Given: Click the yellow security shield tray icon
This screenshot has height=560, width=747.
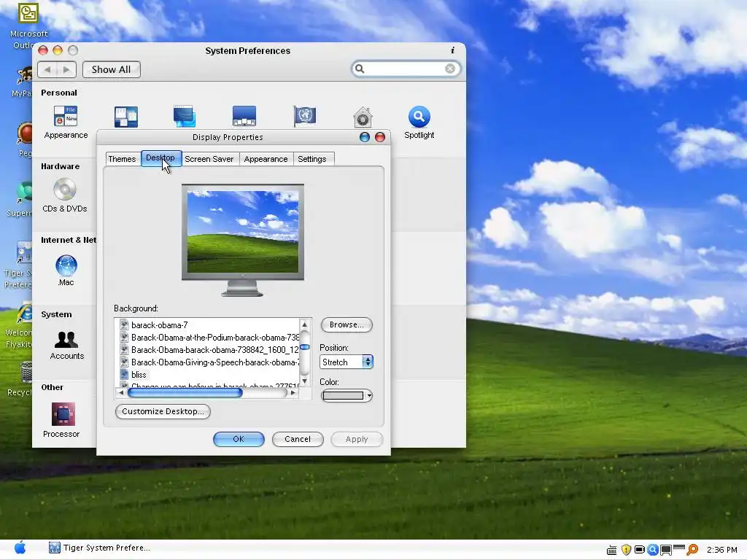Looking at the screenshot, I should pyautogui.click(x=626, y=550).
